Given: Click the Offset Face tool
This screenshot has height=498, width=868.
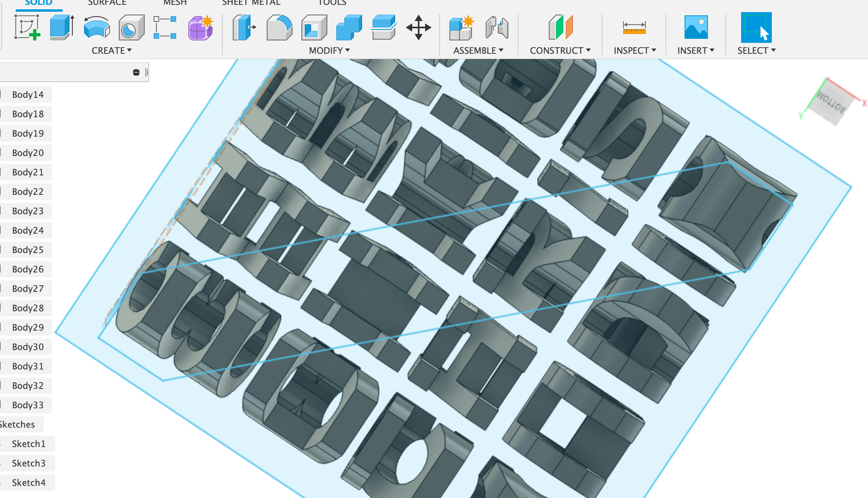Looking at the screenshot, I should click(383, 27).
